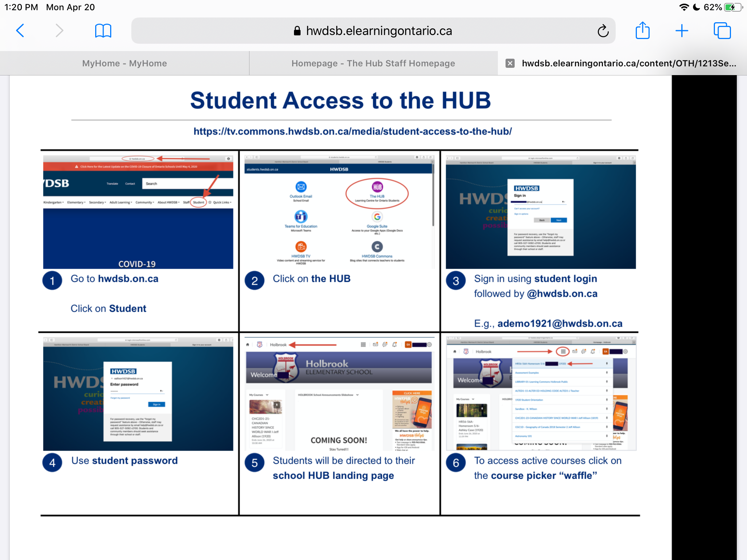Tap the address bar showing hwdsb.elearningontario.ca
747x560 pixels.
click(x=373, y=31)
